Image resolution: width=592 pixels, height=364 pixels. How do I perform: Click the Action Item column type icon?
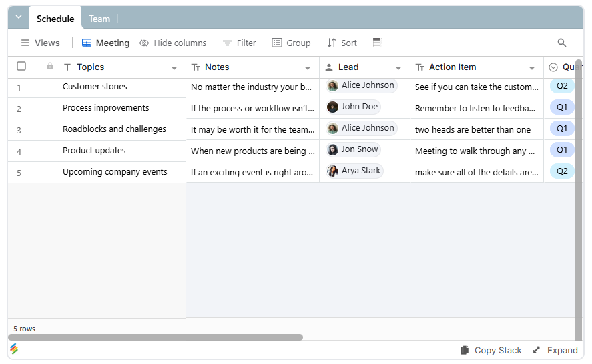click(420, 67)
